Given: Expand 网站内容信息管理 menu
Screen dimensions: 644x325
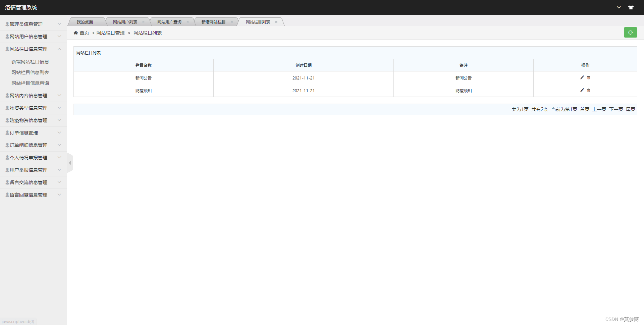Looking at the screenshot, I should [33, 96].
